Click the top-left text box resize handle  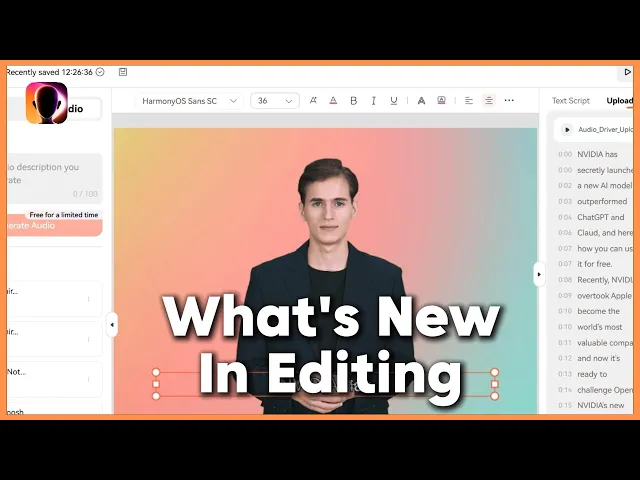[x=156, y=372]
